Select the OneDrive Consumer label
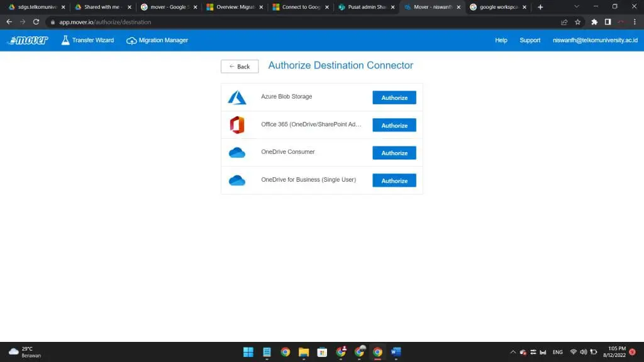 pyautogui.click(x=288, y=152)
